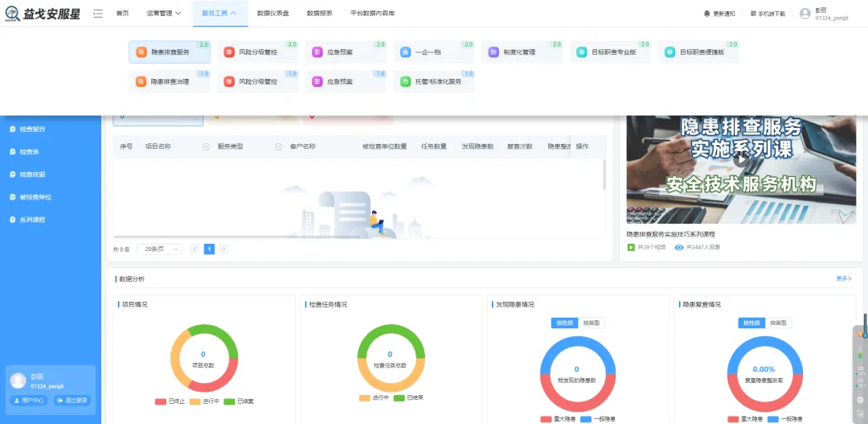
Task: Open 应急预案 1.0 service card
Action: pyautogui.click(x=346, y=81)
